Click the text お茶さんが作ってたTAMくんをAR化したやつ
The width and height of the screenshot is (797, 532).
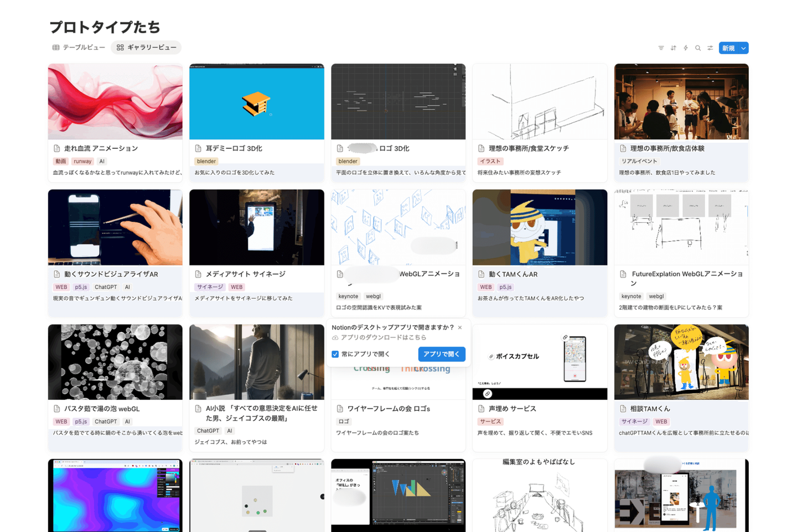[530, 298]
